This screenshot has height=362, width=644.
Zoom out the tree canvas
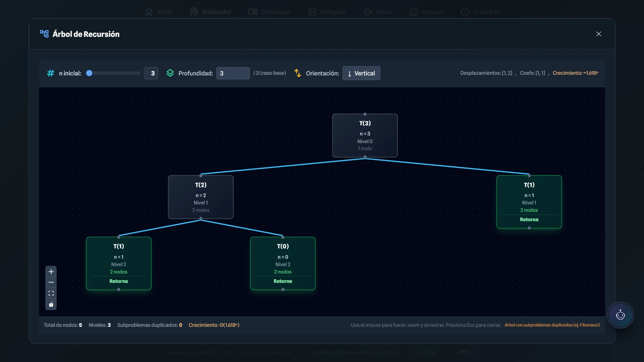click(51, 282)
